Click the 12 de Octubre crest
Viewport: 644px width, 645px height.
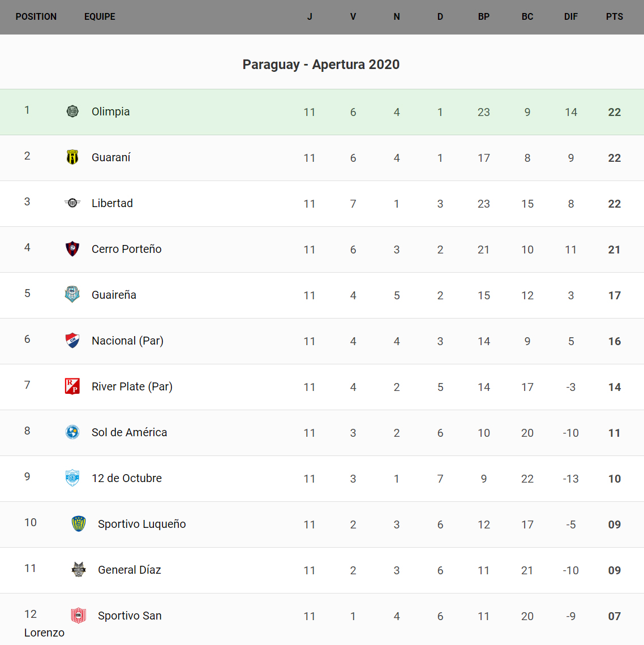click(x=72, y=478)
